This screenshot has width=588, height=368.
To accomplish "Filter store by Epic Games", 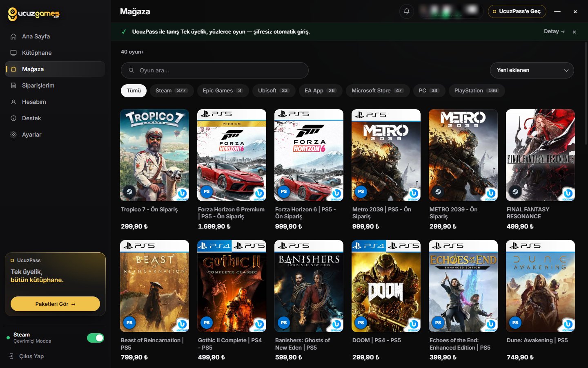I will point(223,91).
